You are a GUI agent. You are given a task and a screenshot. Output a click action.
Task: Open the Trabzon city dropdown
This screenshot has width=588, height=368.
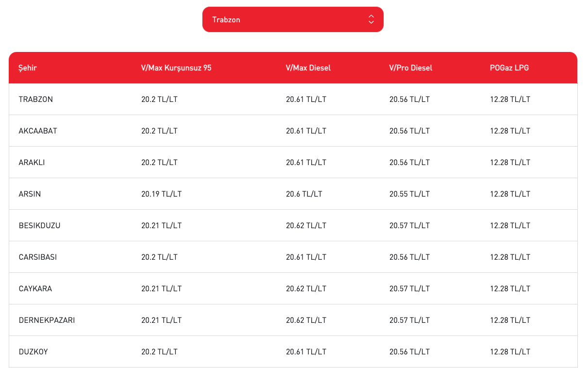click(293, 19)
